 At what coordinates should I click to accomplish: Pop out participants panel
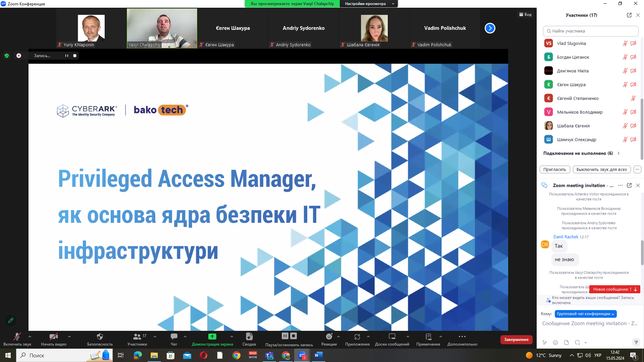pyautogui.click(x=629, y=15)
